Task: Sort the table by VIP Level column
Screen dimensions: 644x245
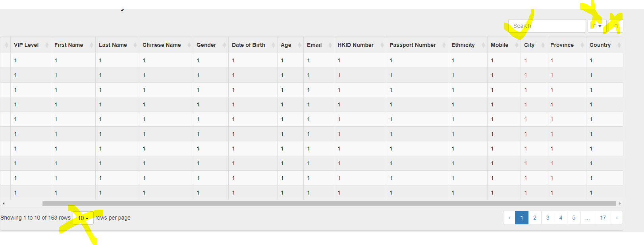Action: pos(26,45)
